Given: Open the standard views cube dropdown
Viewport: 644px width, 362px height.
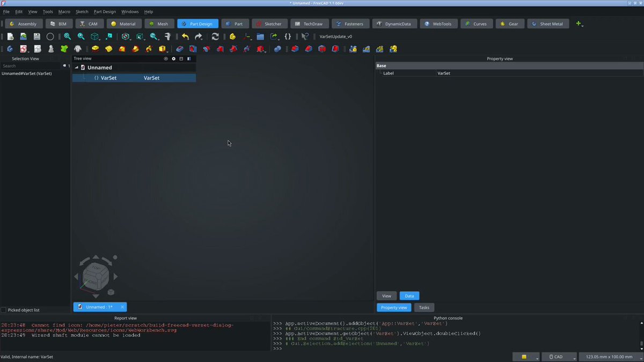Looking at the screenshot, I should click(99, 39).
